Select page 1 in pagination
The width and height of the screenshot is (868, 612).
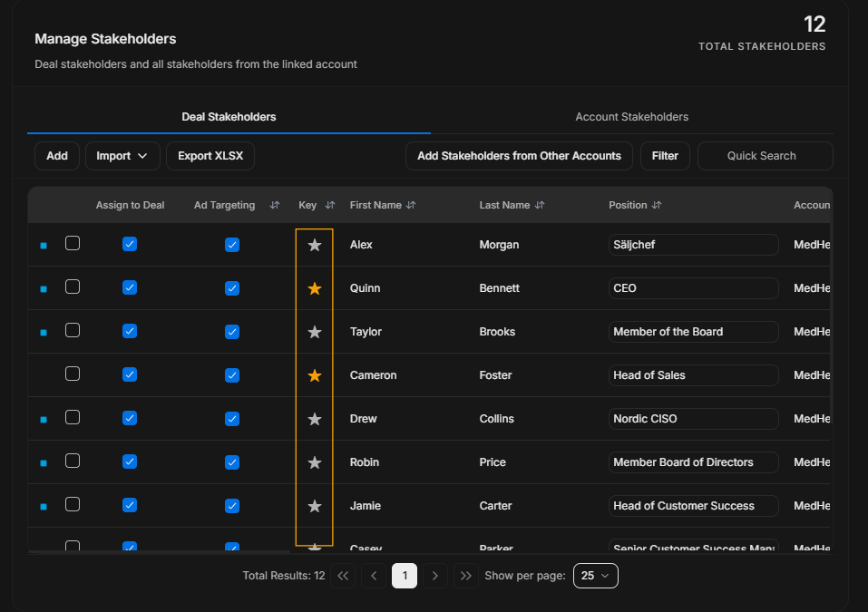click(x=405, y=576)
